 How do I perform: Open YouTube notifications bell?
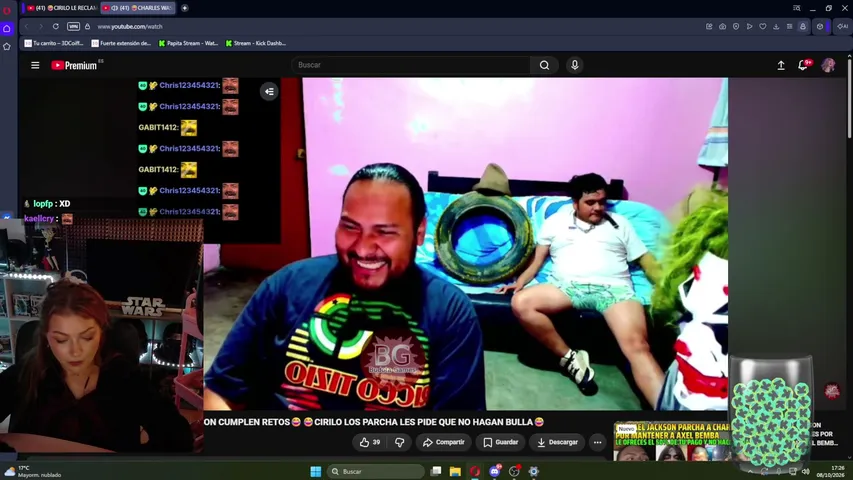click(x=802, y=65)
